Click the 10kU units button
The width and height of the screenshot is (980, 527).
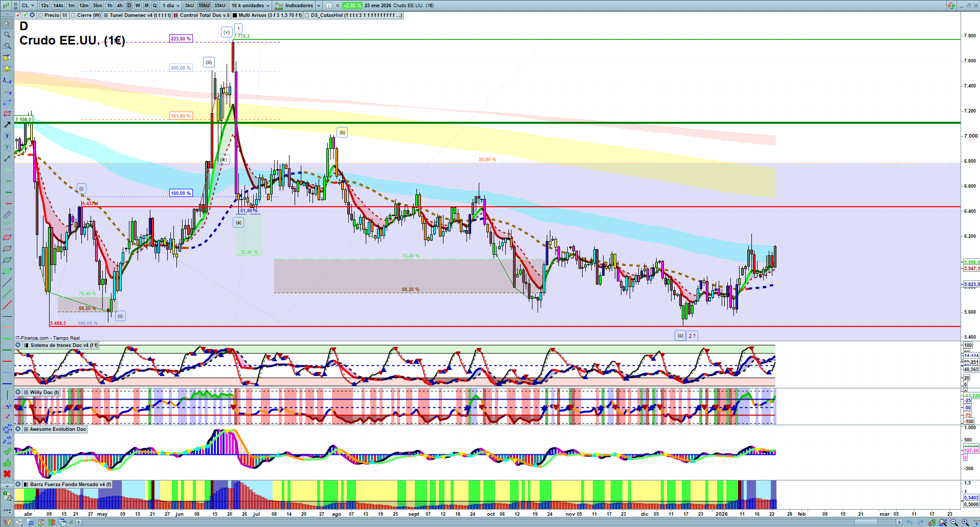pos(204,6)
